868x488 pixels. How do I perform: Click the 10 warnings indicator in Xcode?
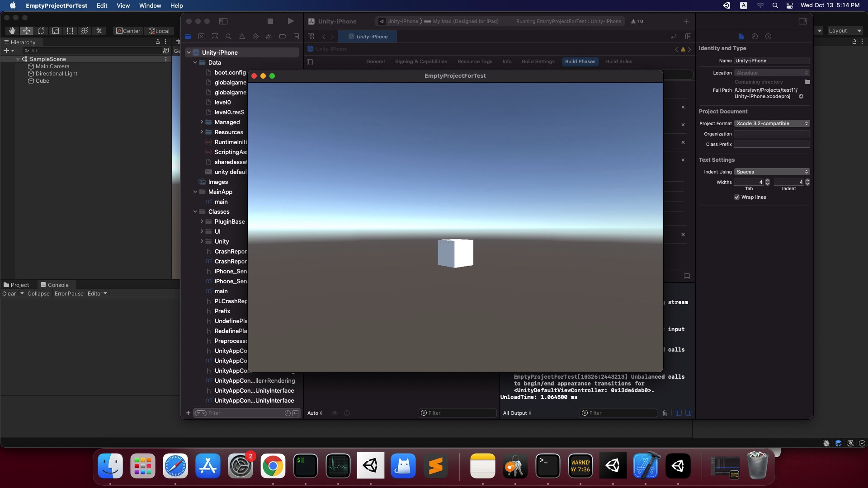coord(637,21)
